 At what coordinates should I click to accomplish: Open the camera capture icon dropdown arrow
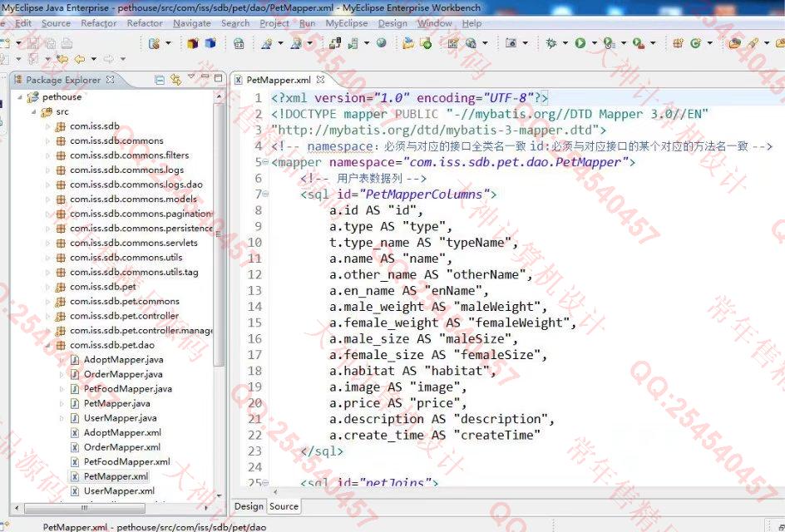pos(525,43)
